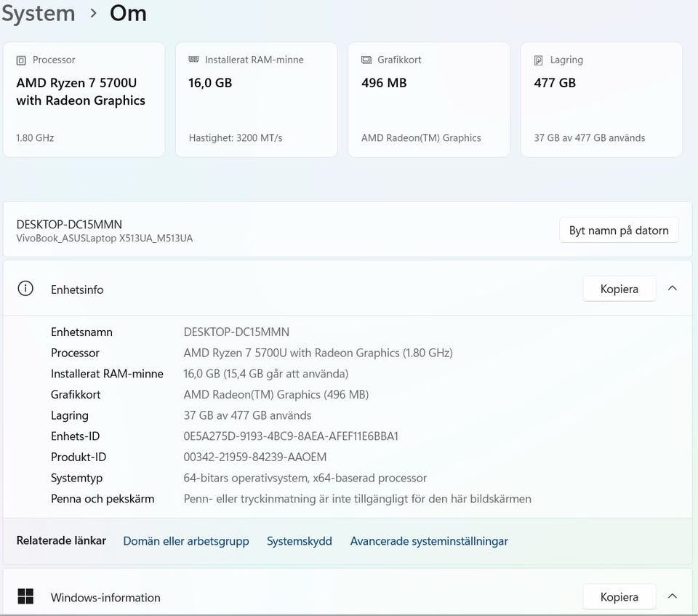Click Produkt-ID value 00342-21959-84239-AAOEM
The image size is (698, 616).
tap(255, 457)
